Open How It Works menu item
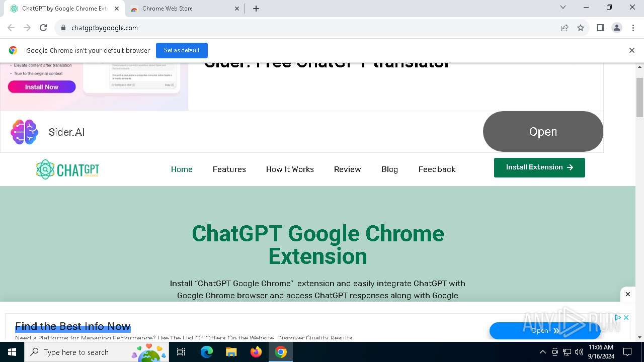644x362 pixels. [290, 169]
